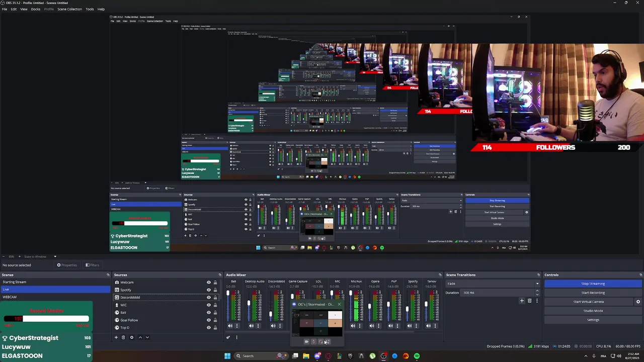Viewport: 644px width, 362px height.
Task: Increase the transition duration stepper
Action: coord(537,291)
